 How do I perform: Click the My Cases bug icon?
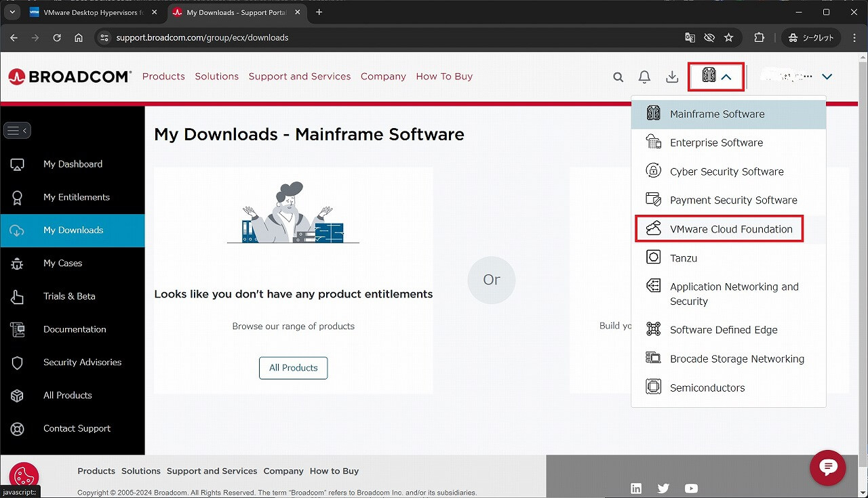click(17, 264)
